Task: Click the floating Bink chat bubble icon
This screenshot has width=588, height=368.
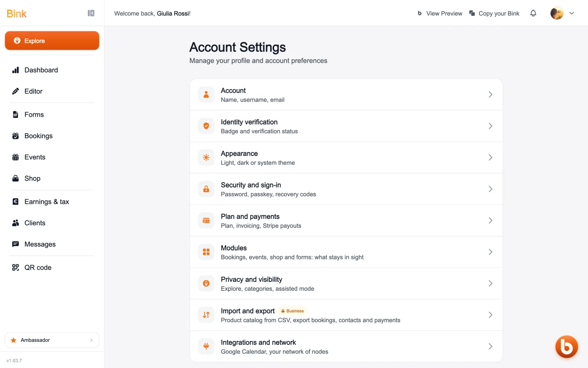Action: pos(566,347)
